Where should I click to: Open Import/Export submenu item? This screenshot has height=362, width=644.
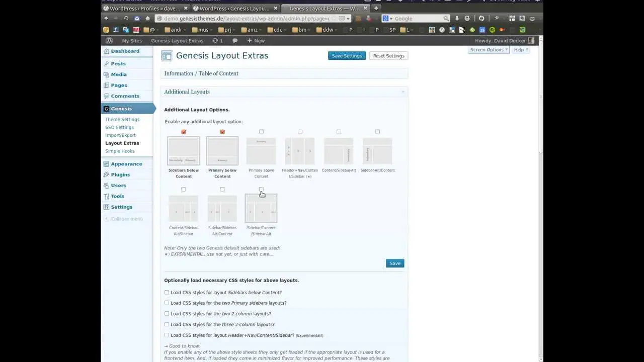click(120, 135)
